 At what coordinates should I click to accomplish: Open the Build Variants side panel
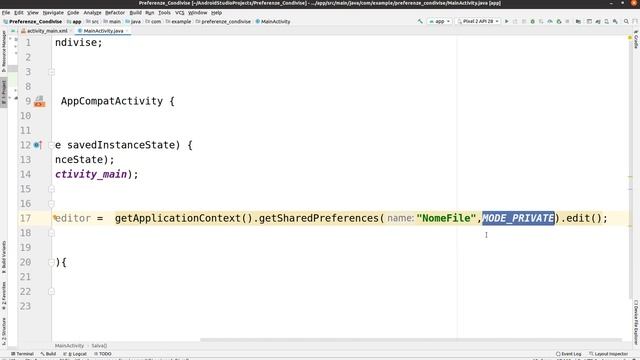pos(4,257)
